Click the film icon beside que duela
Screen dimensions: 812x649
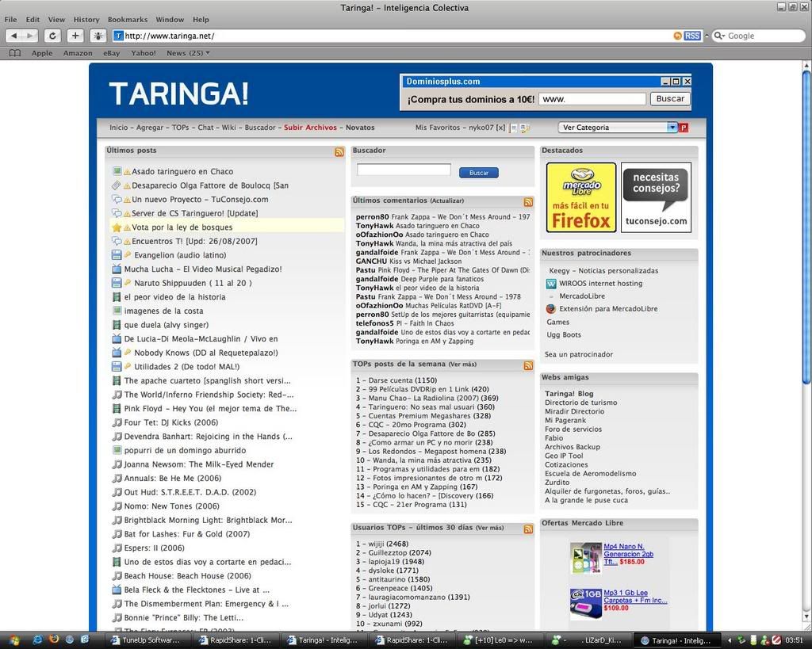117,325
